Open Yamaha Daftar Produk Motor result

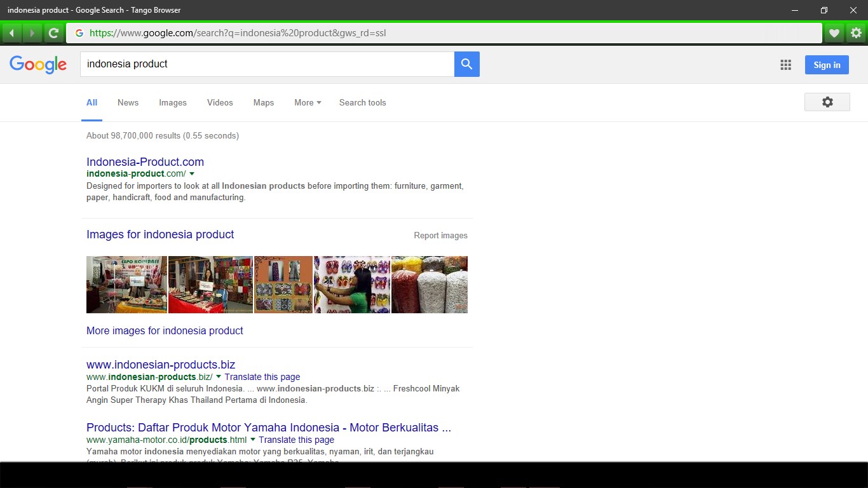(269, 428)
